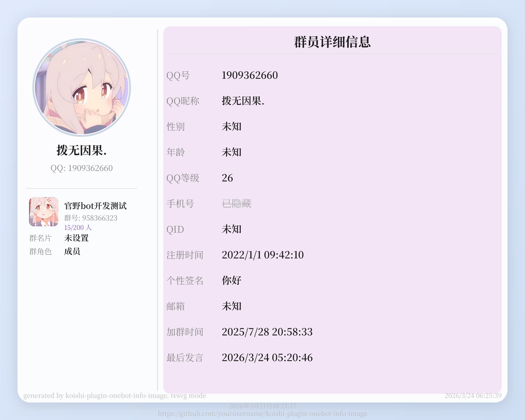Screen dimensions: 525x420
Task: Click the registration time 2022/1/1 09:42:10
Action: 262,255
